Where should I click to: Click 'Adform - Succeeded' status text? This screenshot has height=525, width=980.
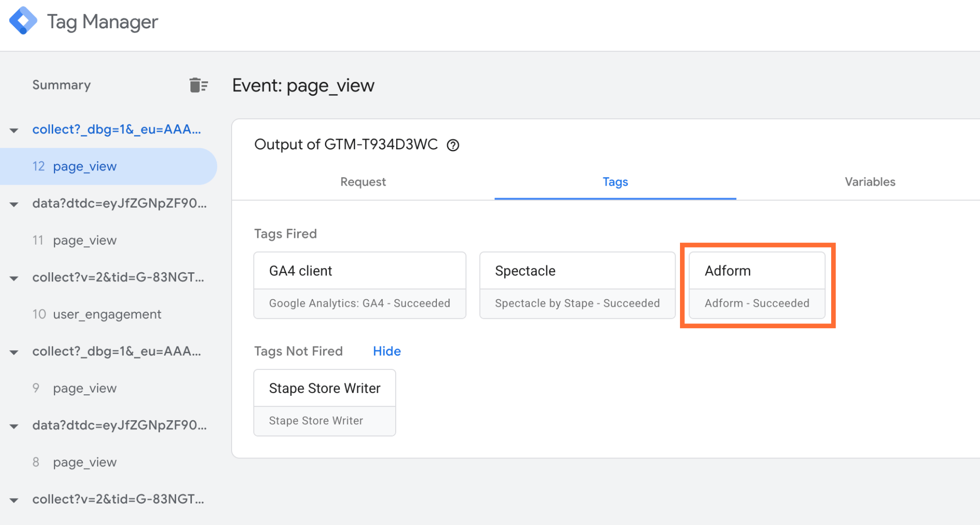(757, 303)
